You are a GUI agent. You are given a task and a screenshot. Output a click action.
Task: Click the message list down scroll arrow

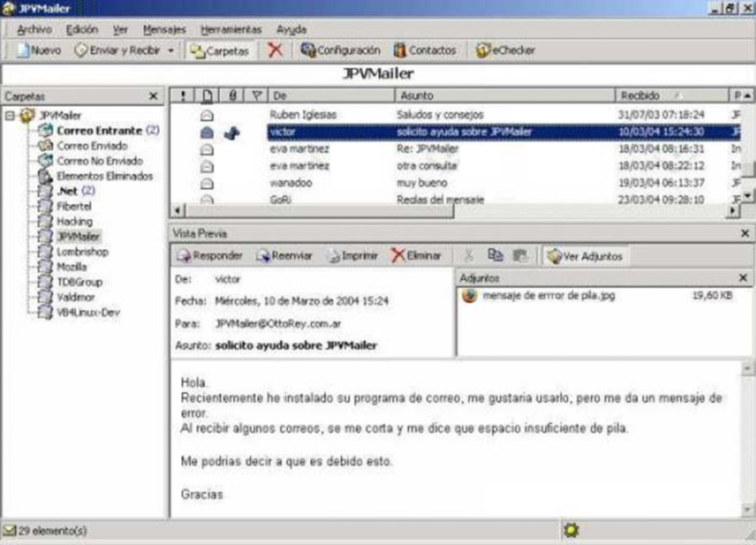(x=747, y=196)
